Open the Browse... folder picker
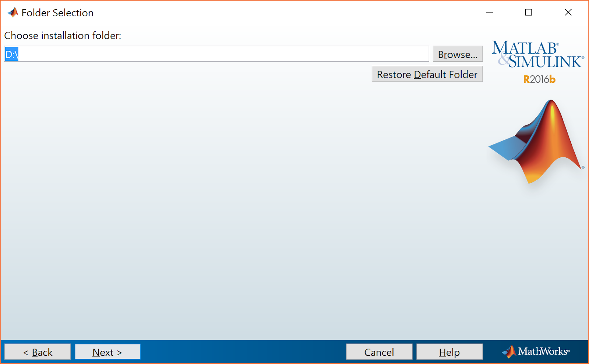Image resolution: width=589 pixels, height=364 pixels. [x=458, y=54]
